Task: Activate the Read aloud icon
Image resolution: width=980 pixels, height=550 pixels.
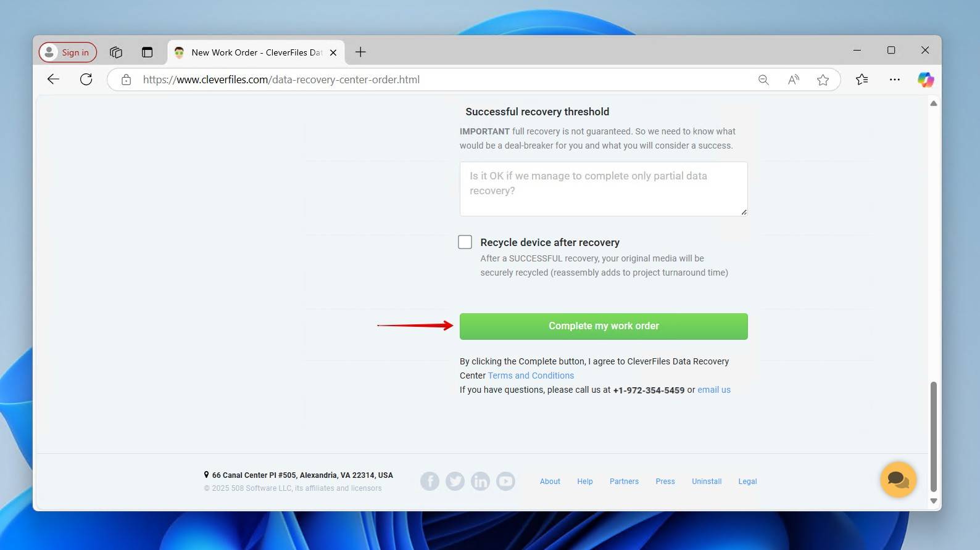Action: point(794,80)
